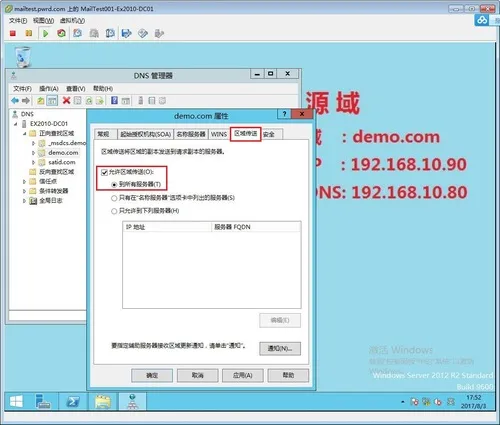The image size is (500, 425).
Task: Open File Explorer from the taskbar
Action: [103, 402]
